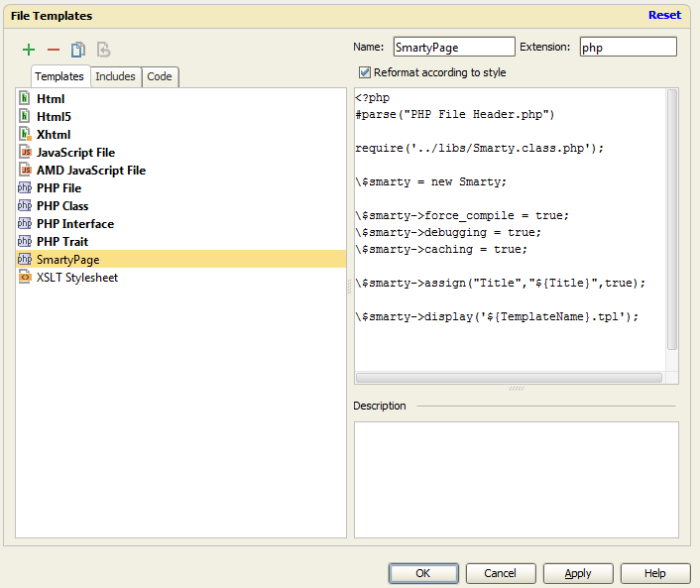The image size is (700, 588).
Task: Open the Includes tab
Action: pyautogui.click(x=116, y=76)
